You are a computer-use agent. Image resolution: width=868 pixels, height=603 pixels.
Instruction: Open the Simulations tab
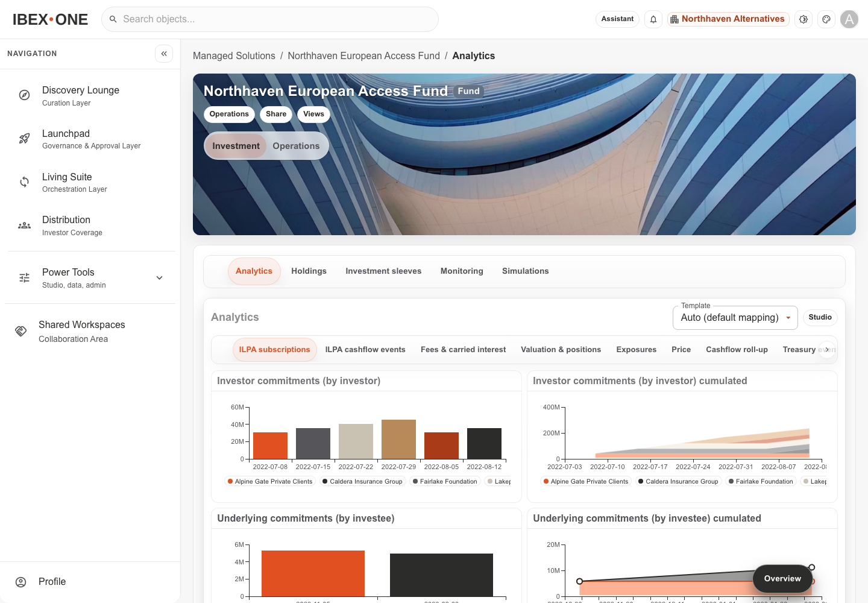[x=526, y=271]
